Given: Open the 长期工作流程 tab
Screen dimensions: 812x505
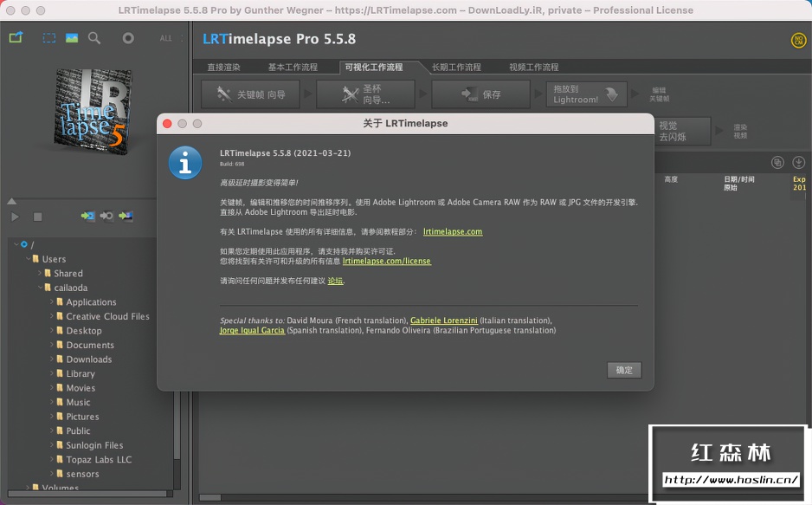Looking at the screenshot, I should click(x=456, y=68).
